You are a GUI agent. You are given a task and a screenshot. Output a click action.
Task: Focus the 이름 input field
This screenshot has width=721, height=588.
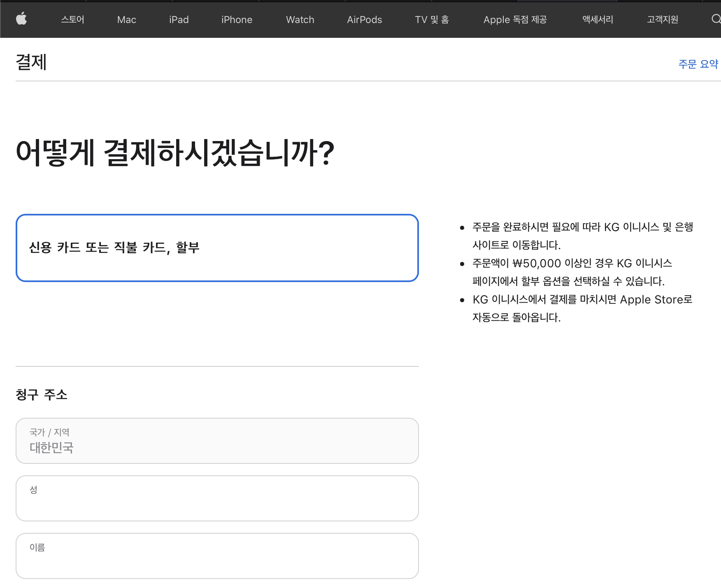point(217,556)
